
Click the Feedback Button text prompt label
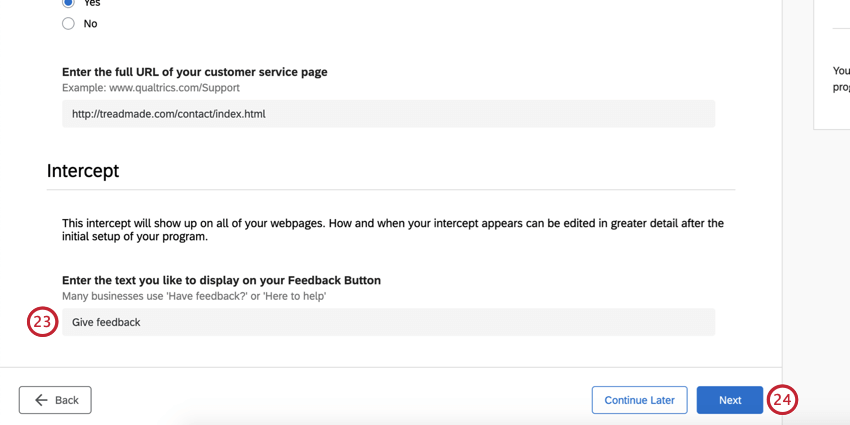[221, 280]
